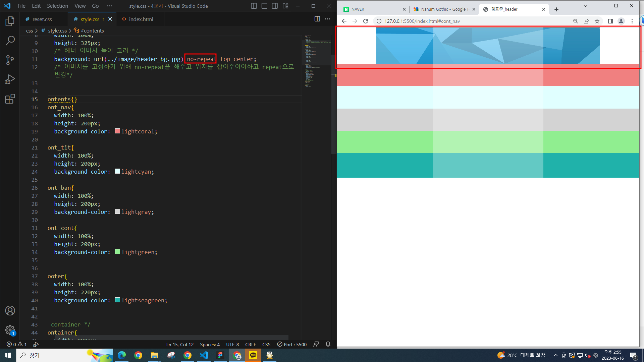This screenshot has height=362, width=644.
Task: Click the CSS language mode in status bar
Action: (x=266, y=344)
